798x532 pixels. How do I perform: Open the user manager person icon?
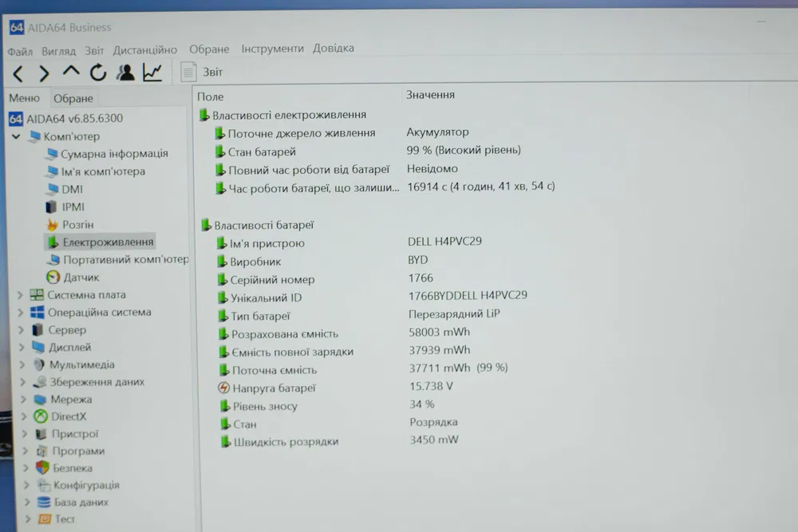(125, 73)
